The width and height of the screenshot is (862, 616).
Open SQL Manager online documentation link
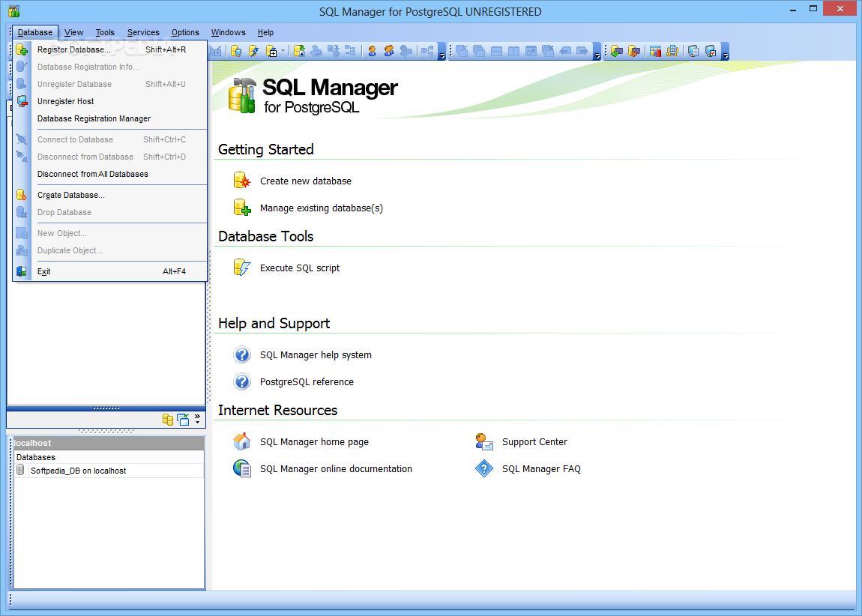click(x=336, y=468)
